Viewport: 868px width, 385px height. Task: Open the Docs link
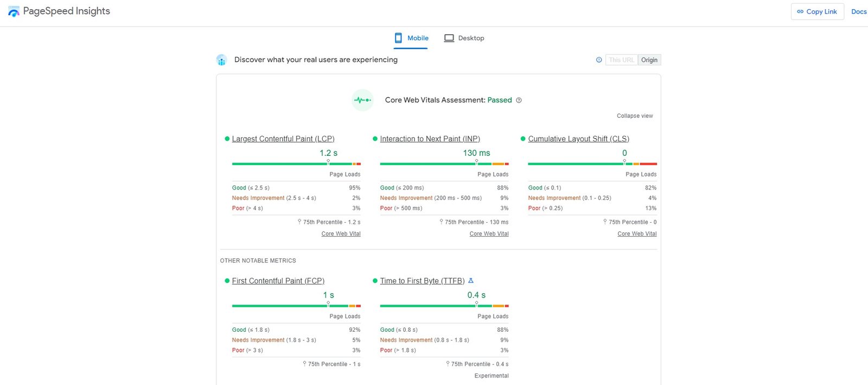[858, 11]
